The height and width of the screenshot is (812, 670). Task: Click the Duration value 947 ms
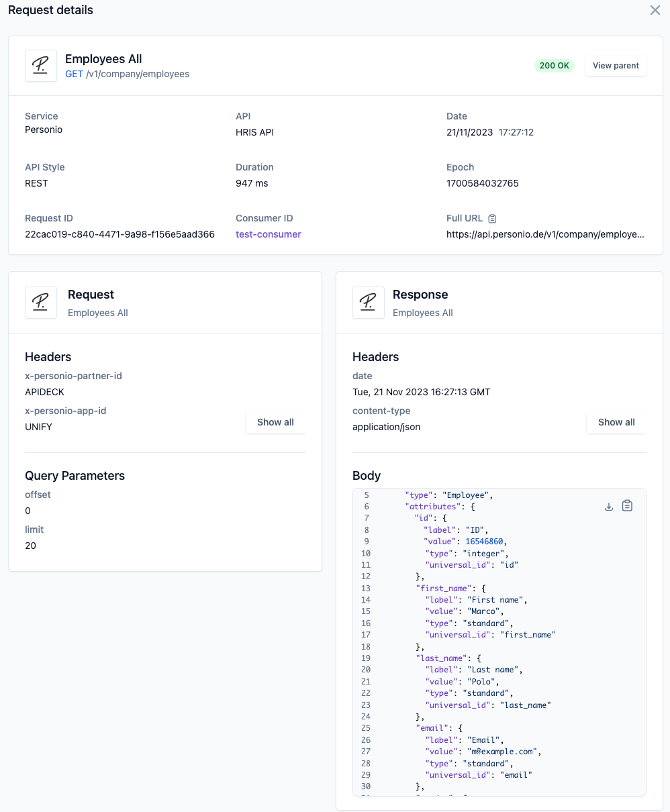[x=252, y=183]
